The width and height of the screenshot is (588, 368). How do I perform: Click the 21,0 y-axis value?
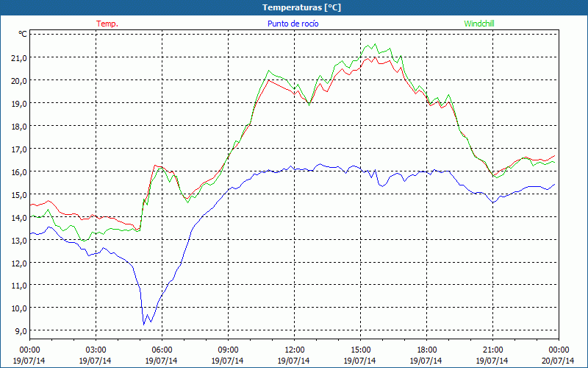[x=20, y=57]
